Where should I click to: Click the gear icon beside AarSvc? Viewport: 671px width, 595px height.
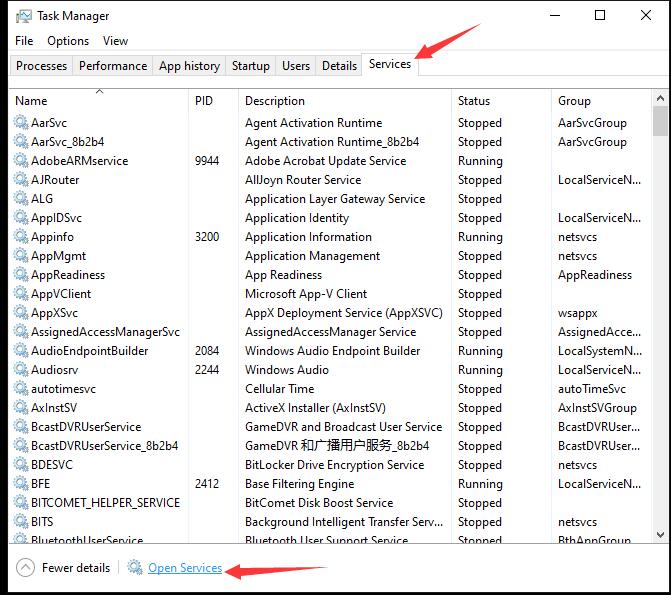pyautogui.click(x=21, y=122)
